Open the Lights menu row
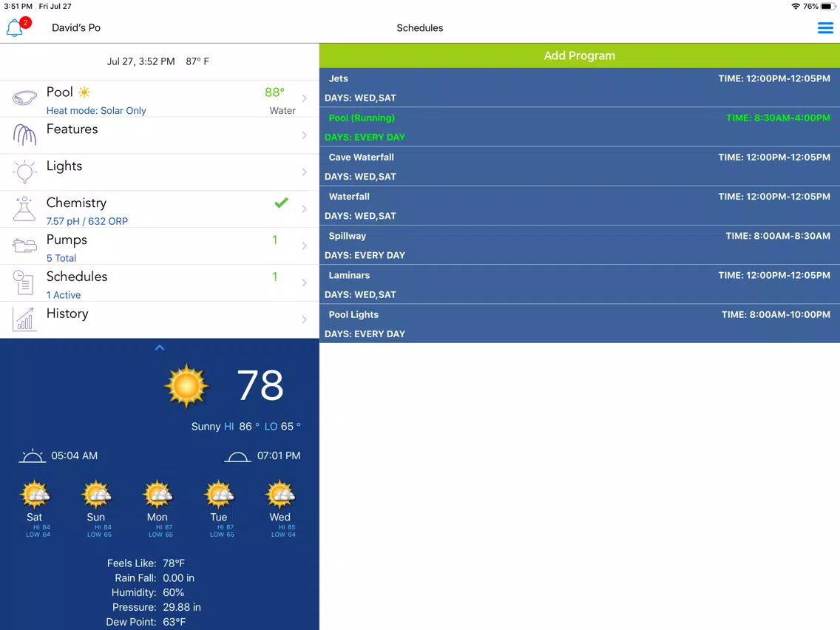 (160, 172)
